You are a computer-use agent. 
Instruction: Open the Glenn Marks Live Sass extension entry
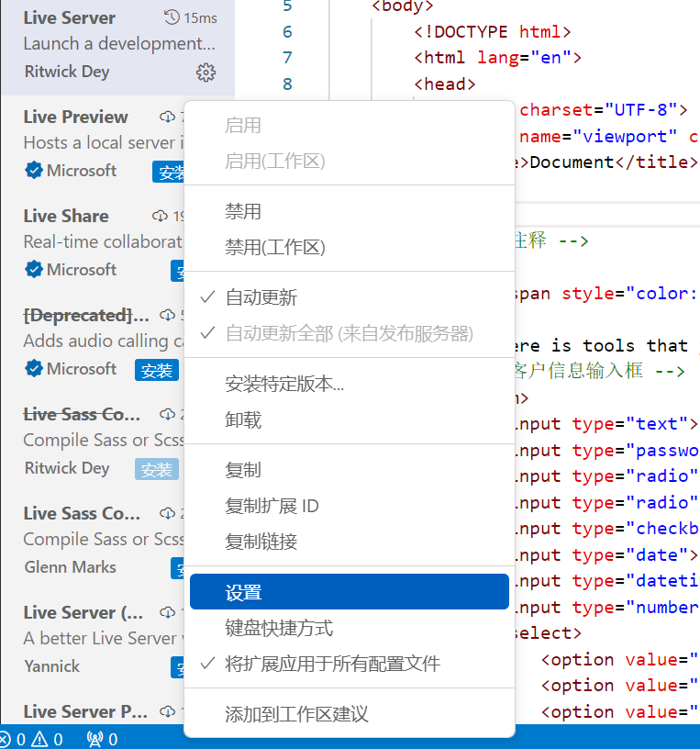[x=93, y=542]
